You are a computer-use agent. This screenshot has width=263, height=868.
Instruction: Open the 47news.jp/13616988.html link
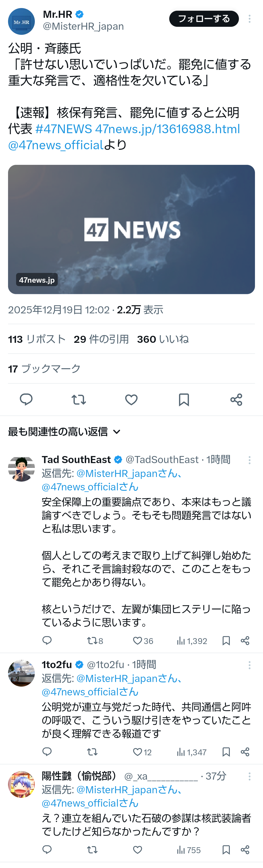click(x=167, y=129)
